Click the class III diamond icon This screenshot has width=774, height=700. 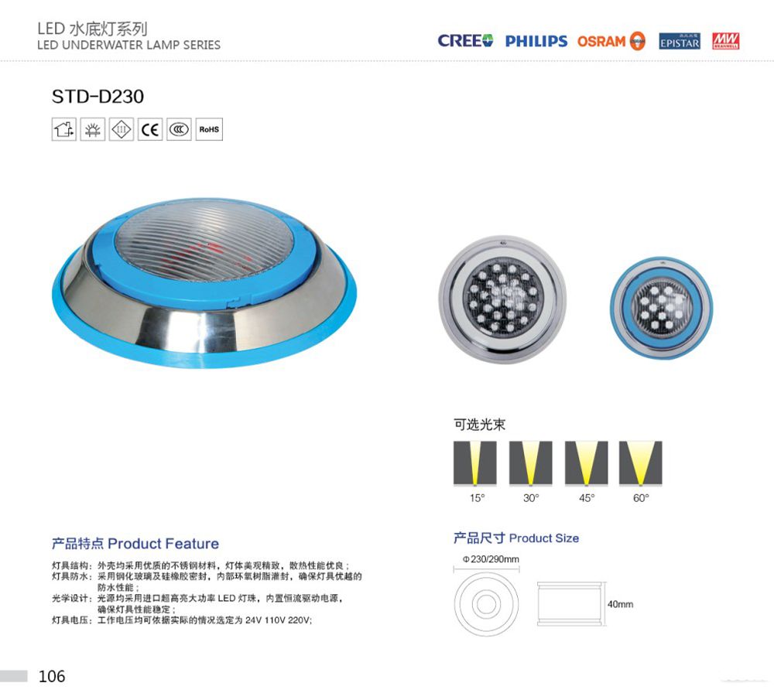[x=122, y=129]
